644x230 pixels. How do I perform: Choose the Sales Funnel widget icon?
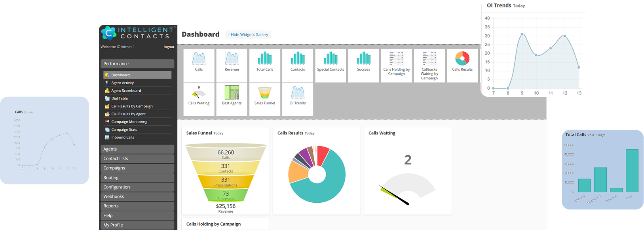(x=264, y=96)
